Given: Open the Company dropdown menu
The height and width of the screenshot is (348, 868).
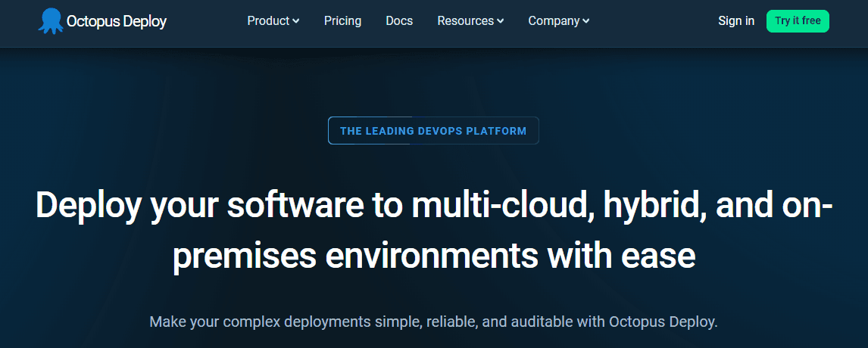Looking at the screenshot, I should pos(558,21).
